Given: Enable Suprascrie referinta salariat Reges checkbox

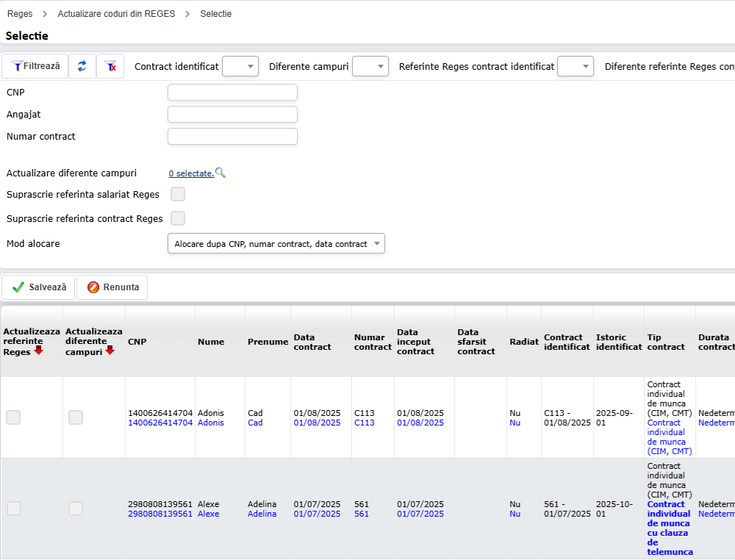Looking at the screenshot, I should (177, 194).
